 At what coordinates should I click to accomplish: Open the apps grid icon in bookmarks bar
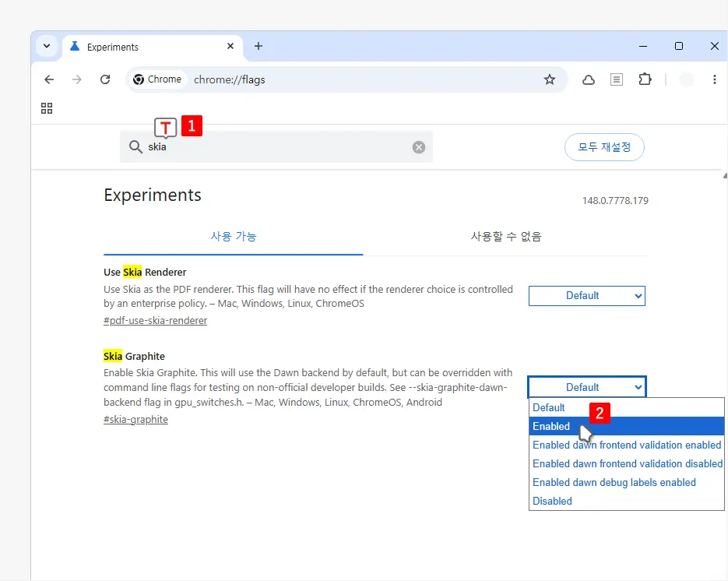(47, 108)
